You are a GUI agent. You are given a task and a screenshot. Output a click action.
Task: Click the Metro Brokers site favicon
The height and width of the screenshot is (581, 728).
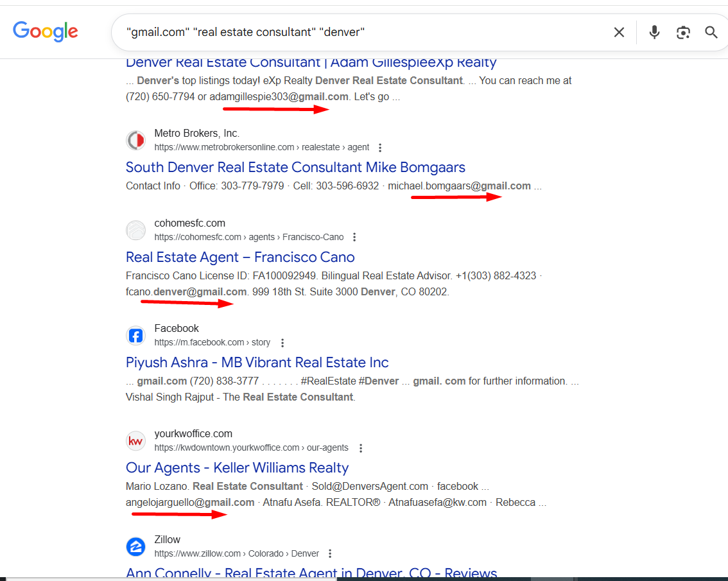pyautogui.click(x=135, y=140)
